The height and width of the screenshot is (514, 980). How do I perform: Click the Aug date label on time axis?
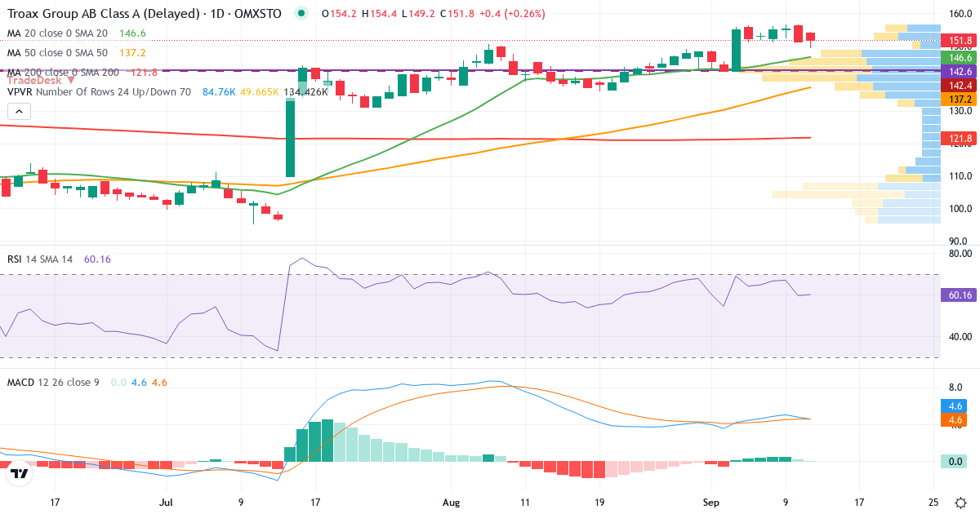pyautogui.click(x=450, y=503)
